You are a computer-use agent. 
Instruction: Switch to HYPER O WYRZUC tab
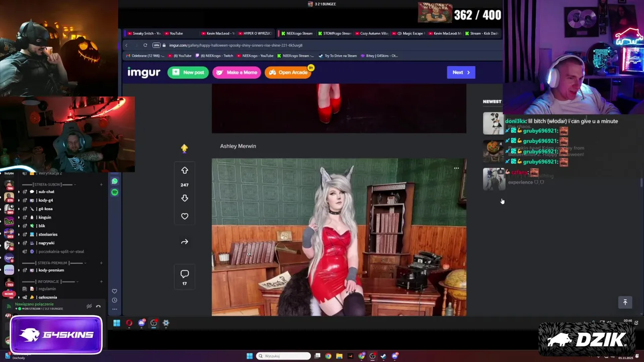[255, 33]
